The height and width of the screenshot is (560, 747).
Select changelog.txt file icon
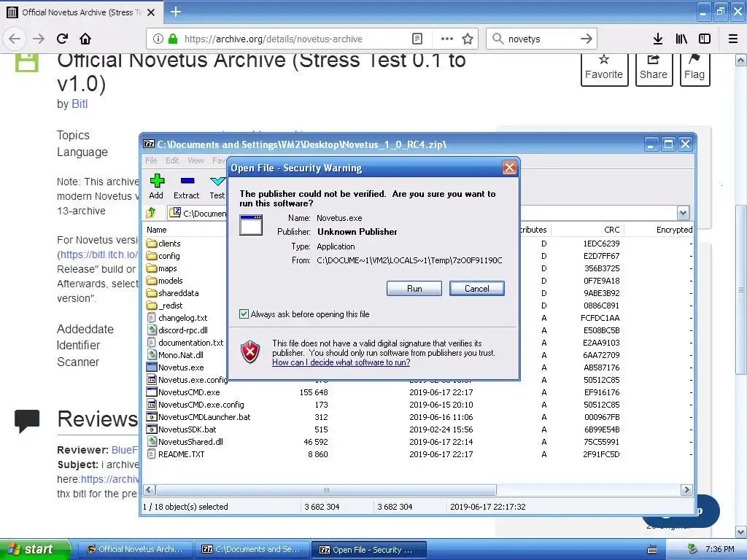pos(152,318)
